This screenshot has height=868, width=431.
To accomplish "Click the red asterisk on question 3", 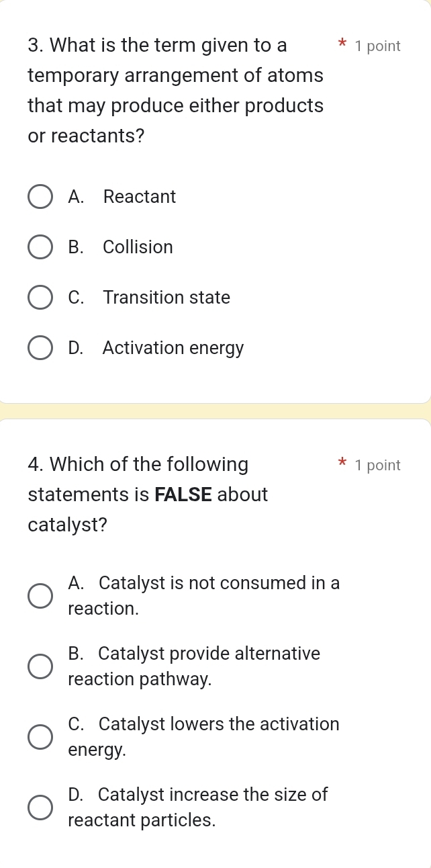I will (x=342, y=46).
